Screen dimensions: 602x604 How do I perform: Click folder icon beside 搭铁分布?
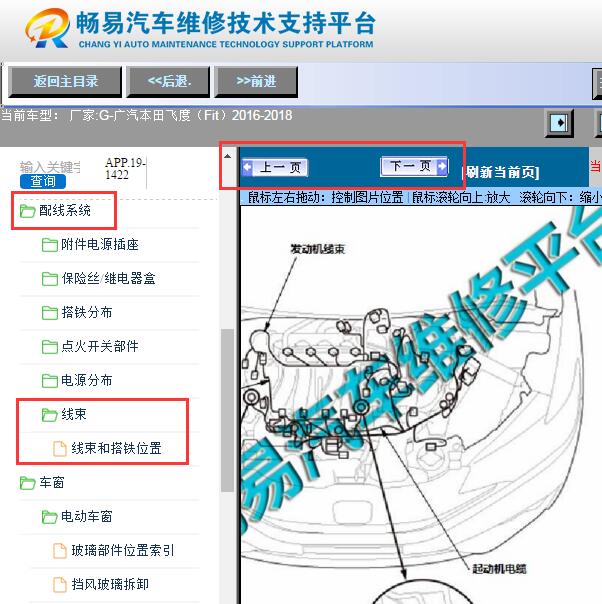pos(50,312)
